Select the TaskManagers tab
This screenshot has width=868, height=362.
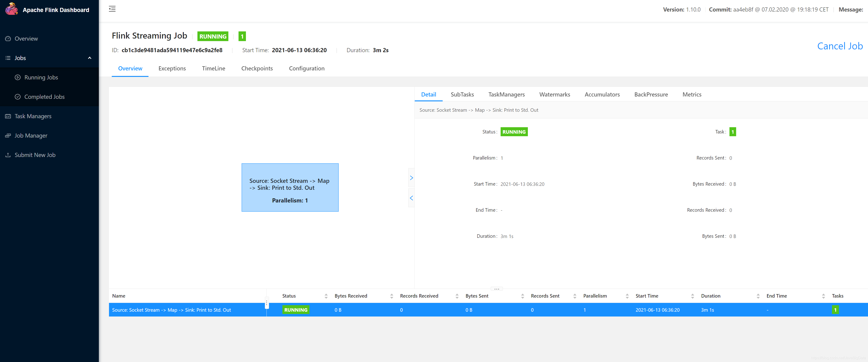click(x=506, y=95)
